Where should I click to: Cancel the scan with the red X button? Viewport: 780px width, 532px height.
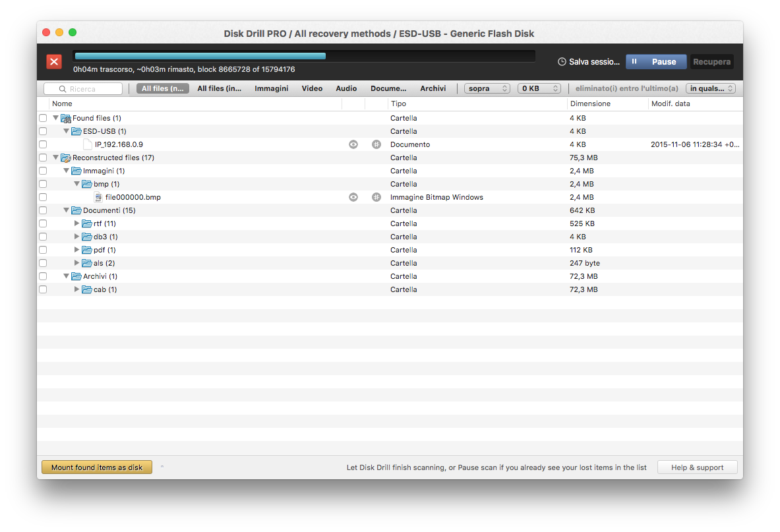coord(53,62)
